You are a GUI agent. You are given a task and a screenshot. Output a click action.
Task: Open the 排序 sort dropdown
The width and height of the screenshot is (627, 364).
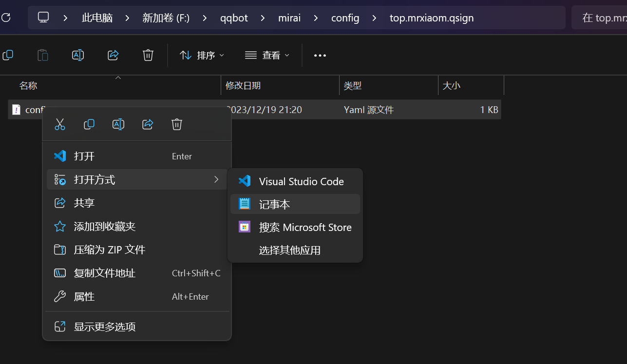pos(202,55)
